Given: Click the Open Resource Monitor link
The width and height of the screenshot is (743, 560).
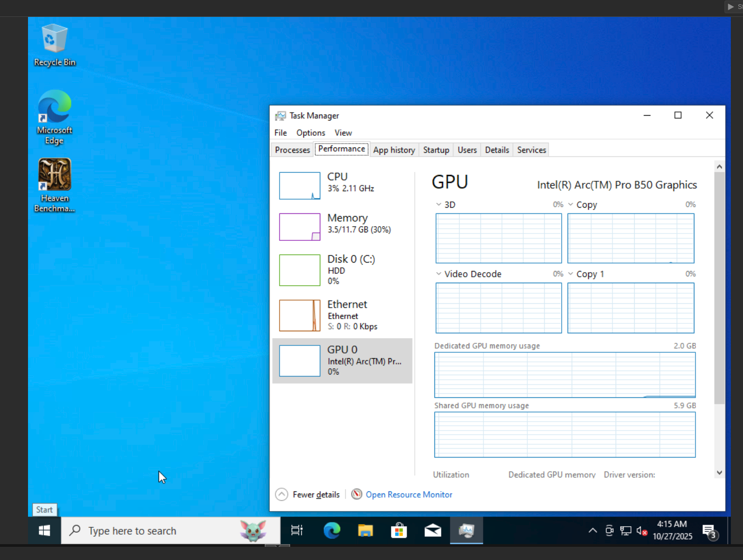Looking at the screenshot, I should click(408, 494).
